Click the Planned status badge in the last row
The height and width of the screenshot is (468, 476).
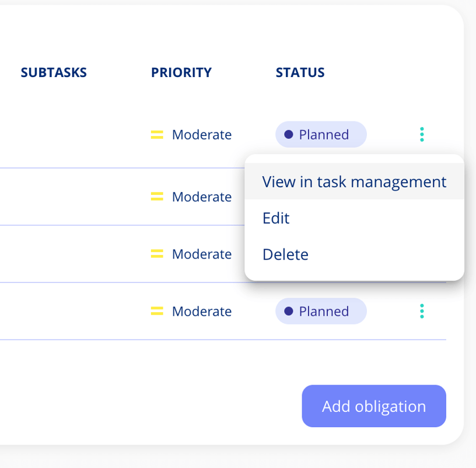pyautogui.click(x=321, y=311)
